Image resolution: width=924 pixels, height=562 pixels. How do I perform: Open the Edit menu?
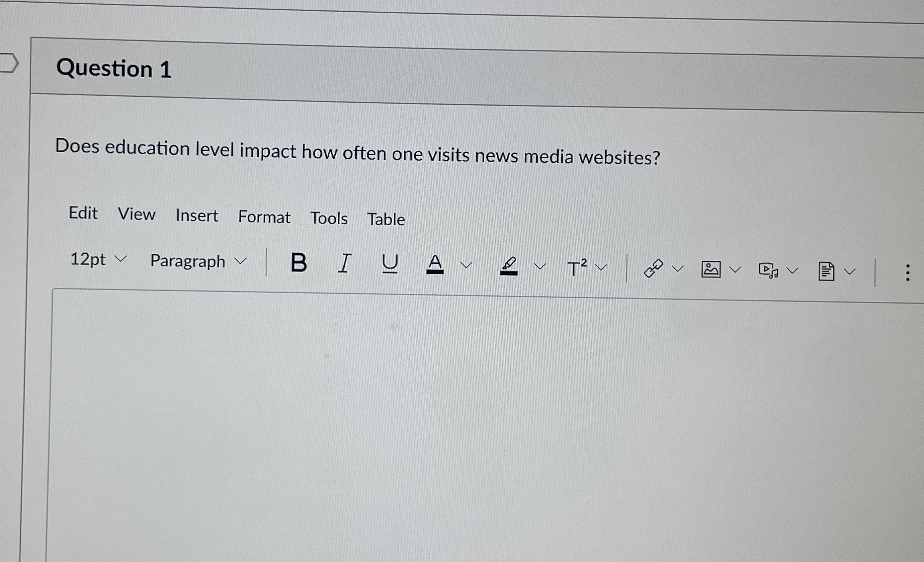[83, 213]
